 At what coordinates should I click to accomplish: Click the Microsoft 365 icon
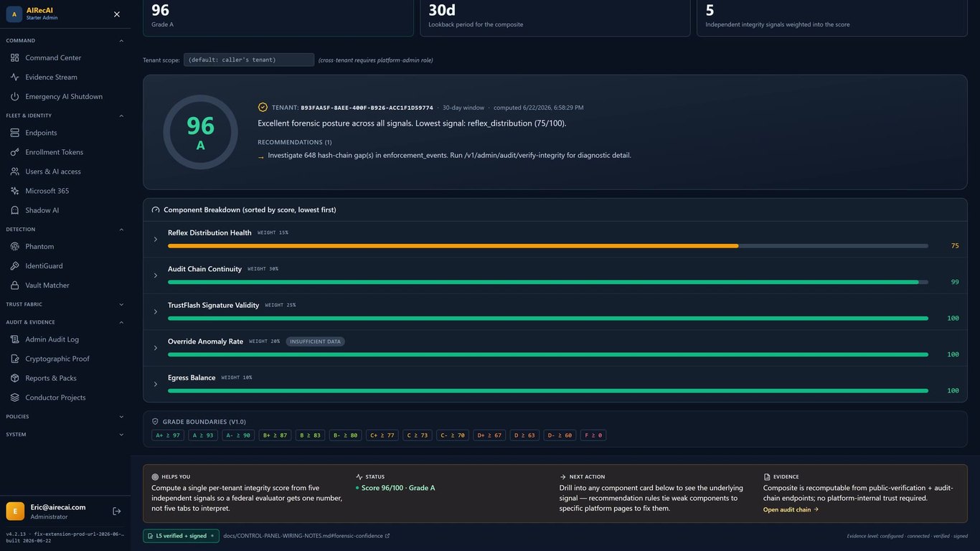[14, 191]
